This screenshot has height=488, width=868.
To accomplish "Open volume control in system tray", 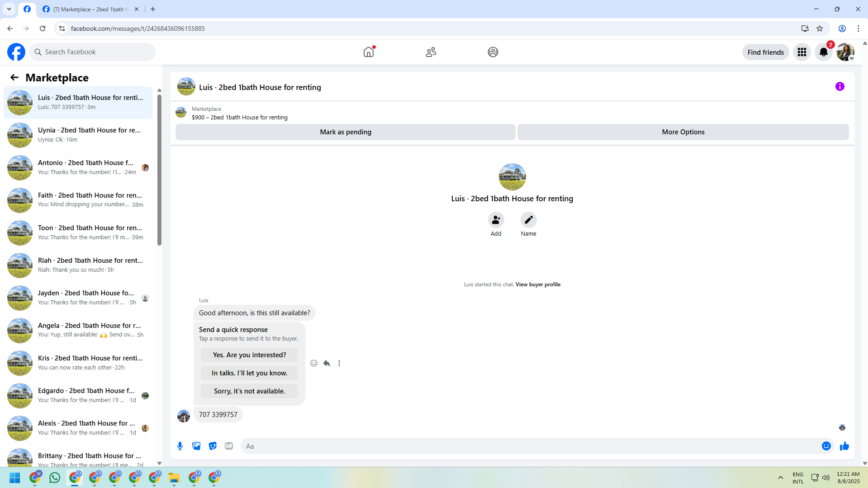I will 826,478.
